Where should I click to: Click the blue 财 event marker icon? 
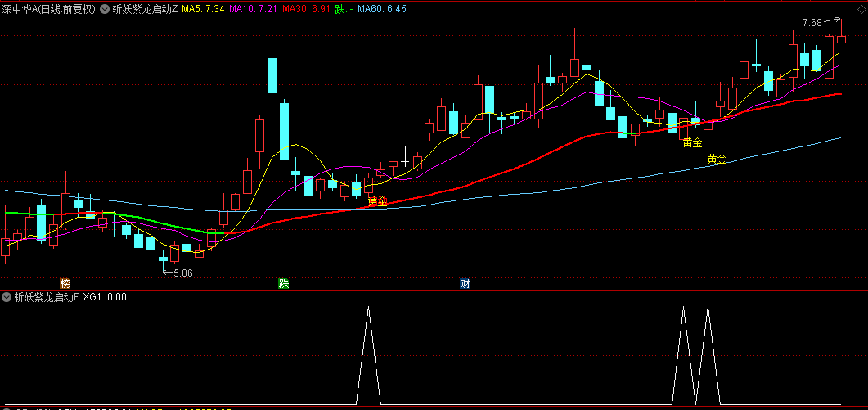465,284
